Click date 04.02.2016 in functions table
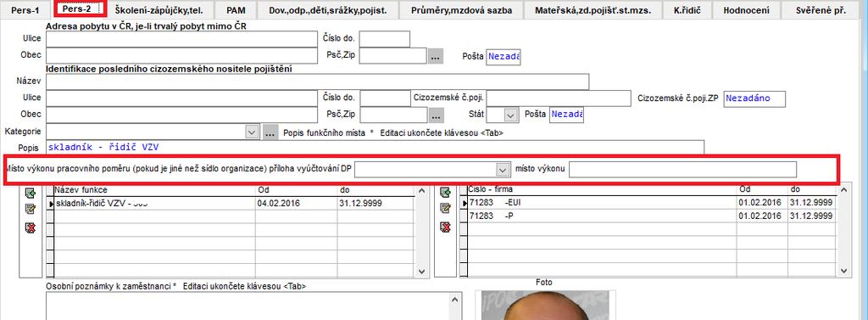Viewport: 868px width, 320px height. click(x=278, y=204)
